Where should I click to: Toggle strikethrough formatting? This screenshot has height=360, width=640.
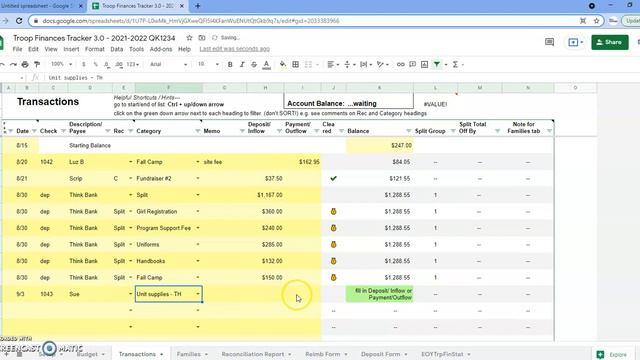[254, 64]
